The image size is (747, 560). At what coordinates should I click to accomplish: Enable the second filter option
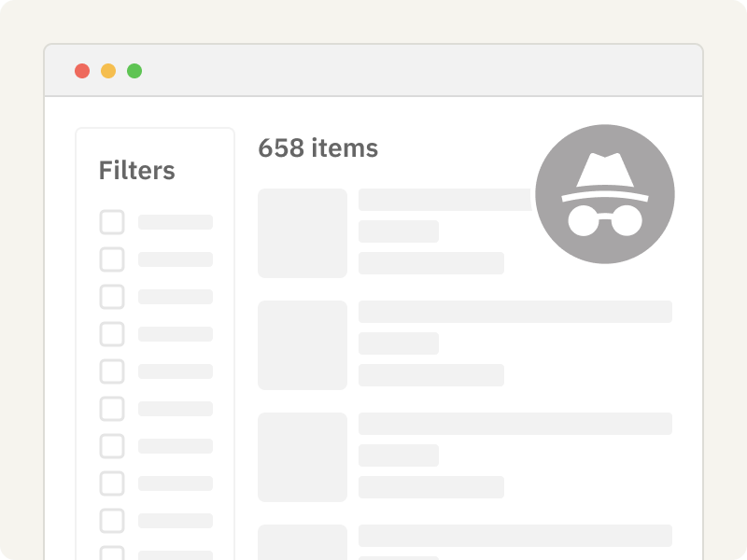pos(112,259)
